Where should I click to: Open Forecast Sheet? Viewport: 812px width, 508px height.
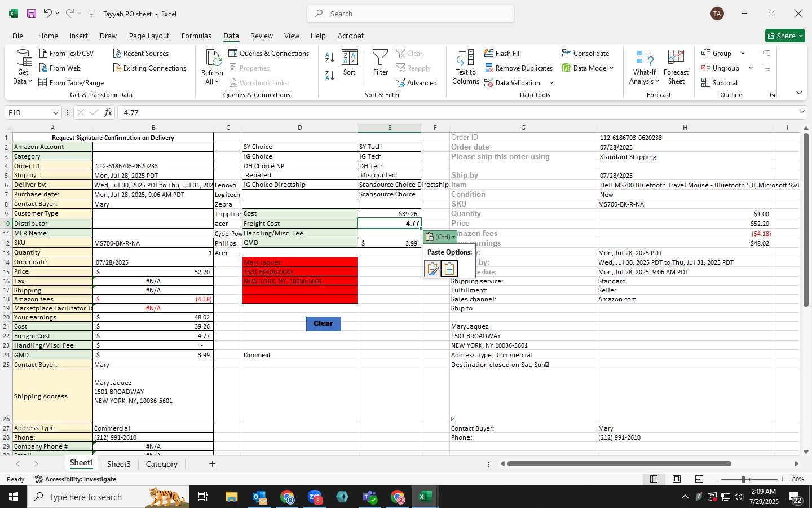[676, 67]
